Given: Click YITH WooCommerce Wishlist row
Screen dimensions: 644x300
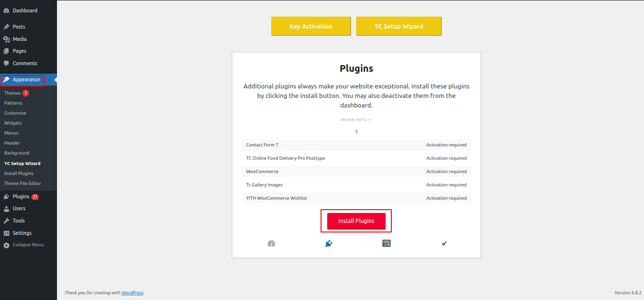Looking at the screenshot, I should point(356,198).
